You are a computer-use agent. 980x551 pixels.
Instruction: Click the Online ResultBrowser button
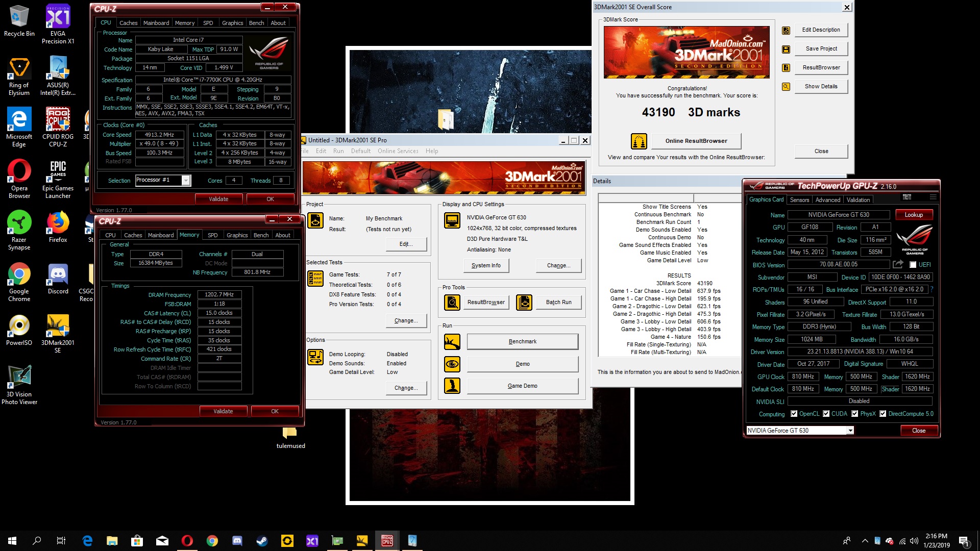point(696,141)
